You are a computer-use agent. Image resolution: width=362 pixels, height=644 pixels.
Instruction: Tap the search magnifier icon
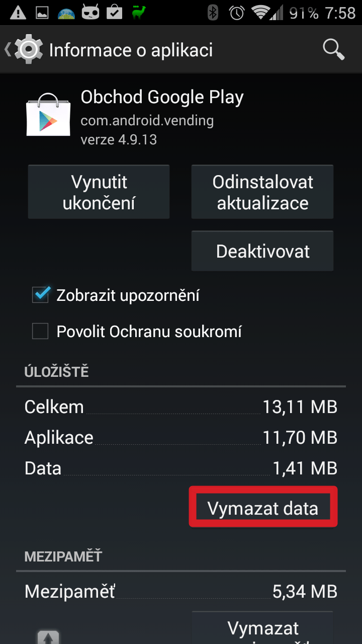pyautogui.click(x=333, y=50)
